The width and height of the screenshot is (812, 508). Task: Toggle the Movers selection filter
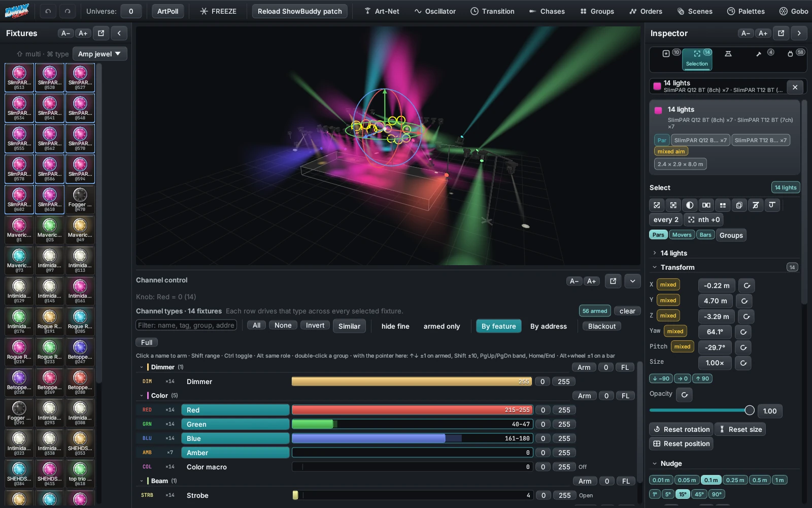point(682,235)
